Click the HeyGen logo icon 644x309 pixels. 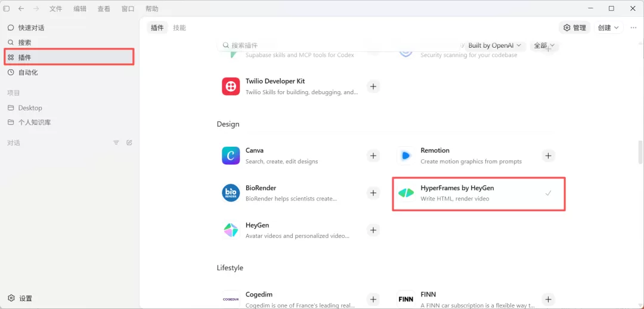(231, 230)
